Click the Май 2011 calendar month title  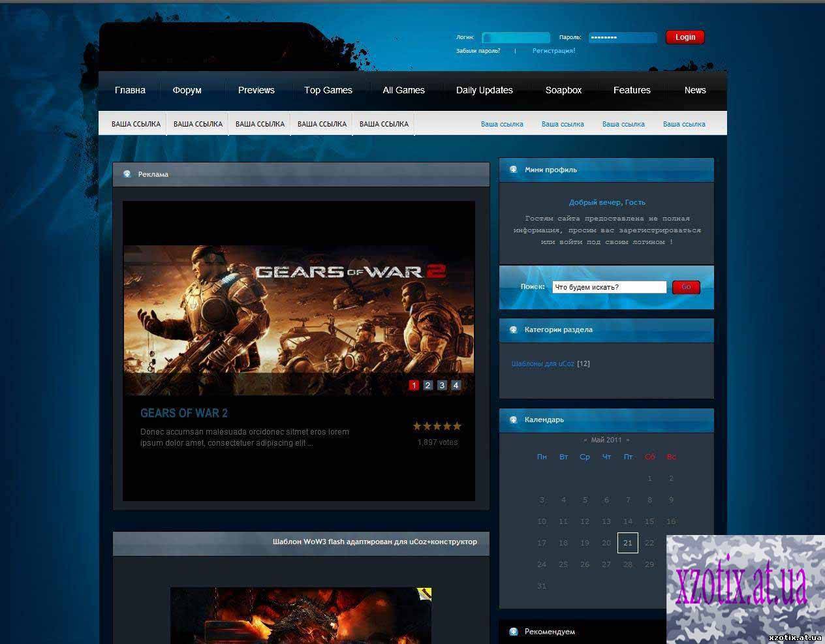coord(606,440)
